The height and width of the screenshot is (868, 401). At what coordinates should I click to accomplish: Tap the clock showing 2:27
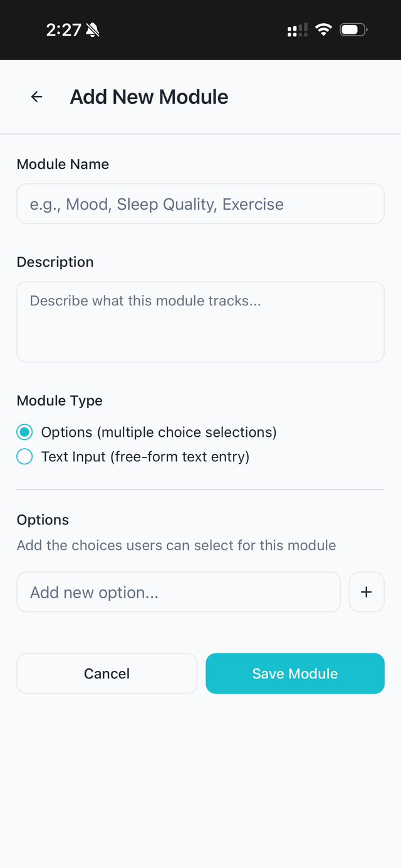click(63, 29)
